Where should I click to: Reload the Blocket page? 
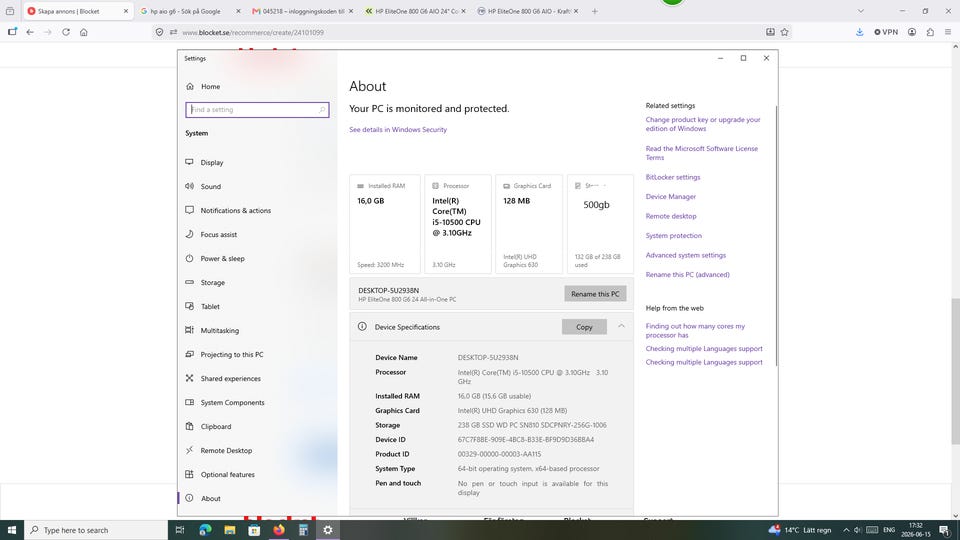point(66,32)
